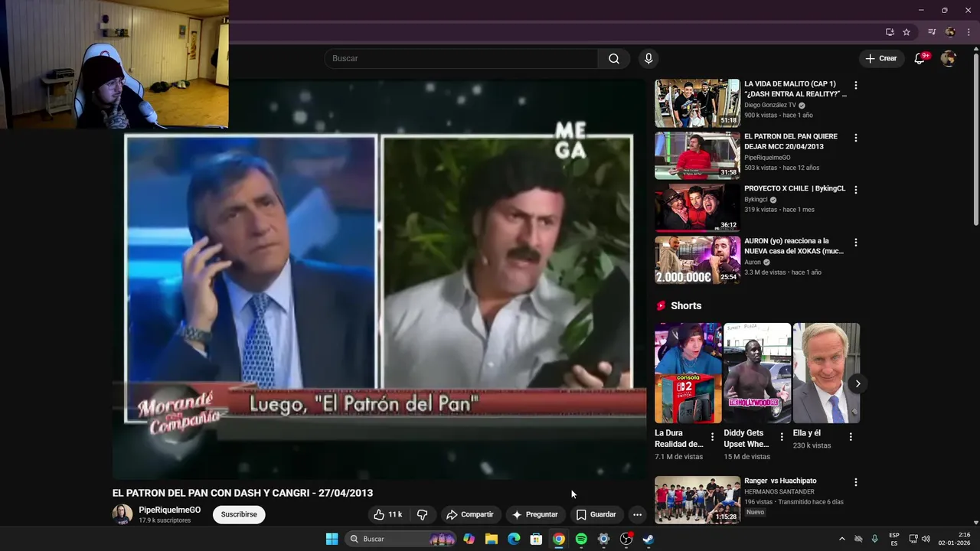Like the video with thumbs-up 11 k
This screenshot has height=551, width=980.
[388, 515]
